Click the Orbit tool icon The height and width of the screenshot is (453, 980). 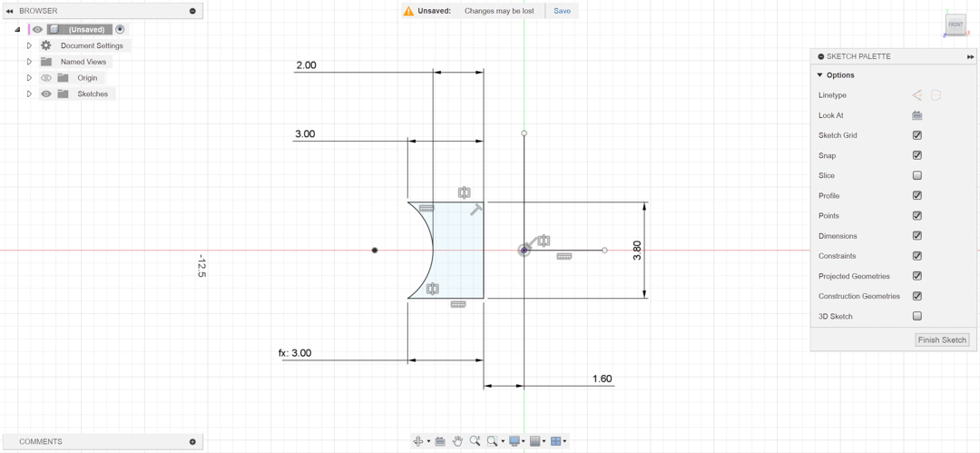tap(418, 441)
